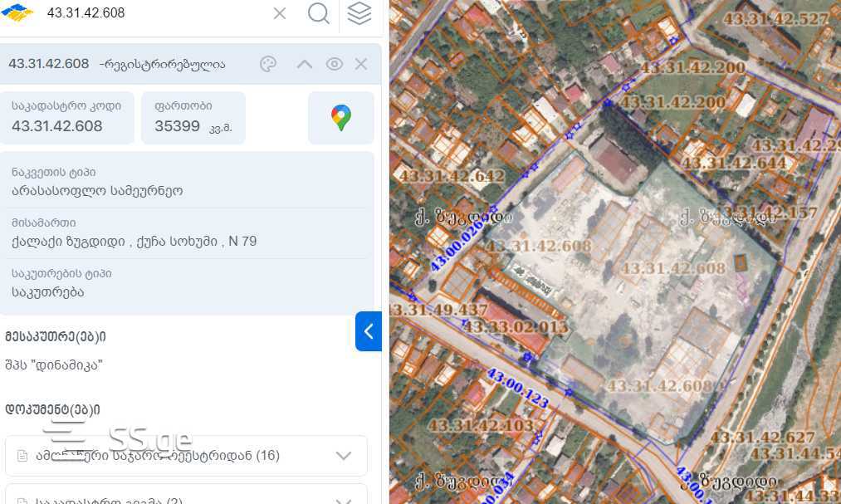Close the parcel 43.31.42.608 result
This screenshot has height=504, width=841.
click(x=361, y=64)
